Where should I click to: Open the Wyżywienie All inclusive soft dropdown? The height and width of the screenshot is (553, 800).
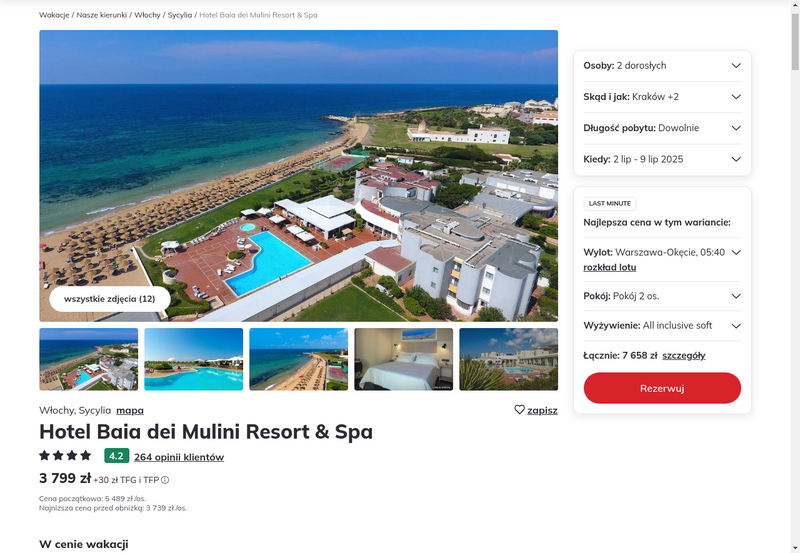tap(662, 325)
